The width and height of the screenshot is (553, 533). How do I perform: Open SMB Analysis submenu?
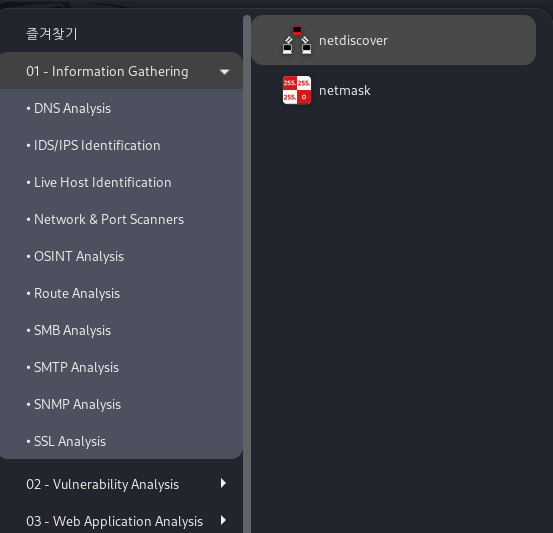click(x=121, y=331)
